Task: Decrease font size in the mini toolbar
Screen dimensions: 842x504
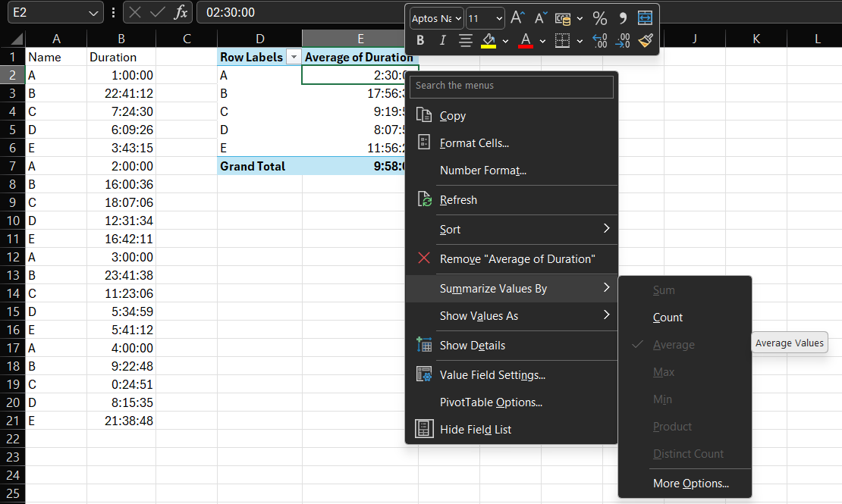Action: [540, 18]
